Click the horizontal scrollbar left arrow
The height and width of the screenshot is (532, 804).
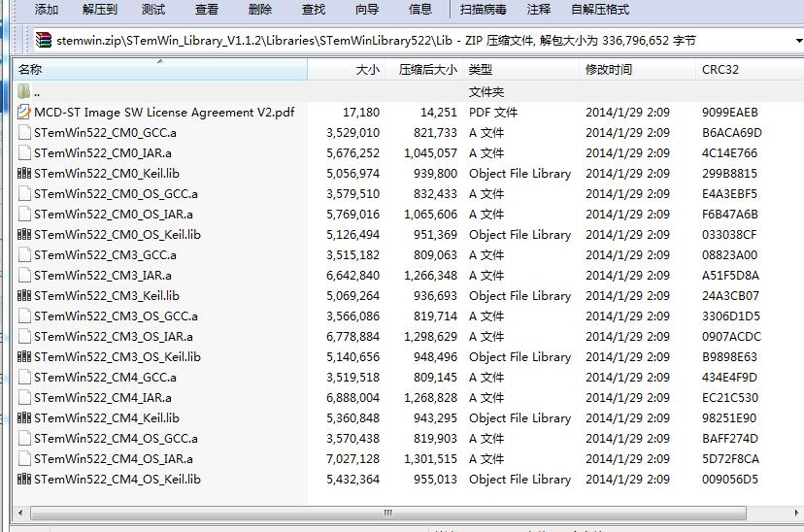pos(20,513)
